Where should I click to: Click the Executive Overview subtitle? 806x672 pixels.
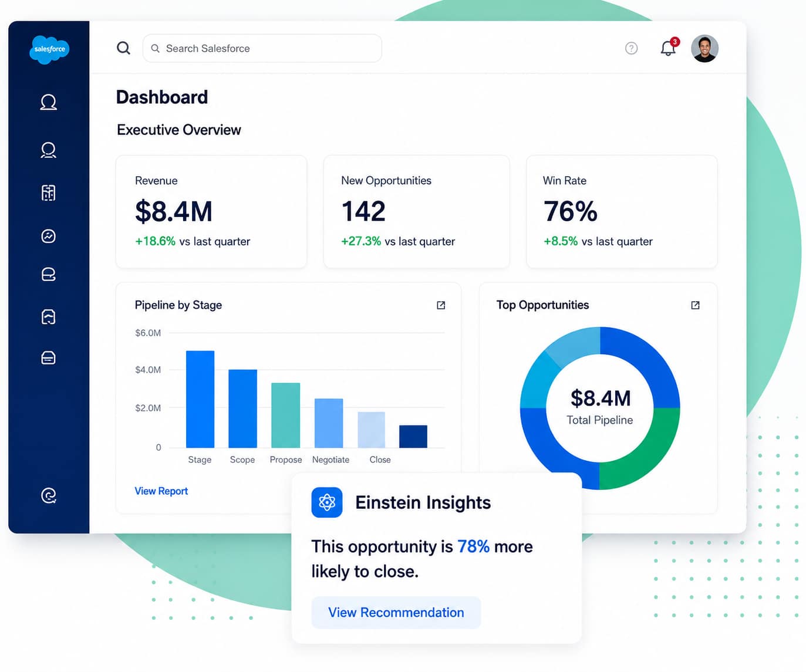tap(179, 130)
